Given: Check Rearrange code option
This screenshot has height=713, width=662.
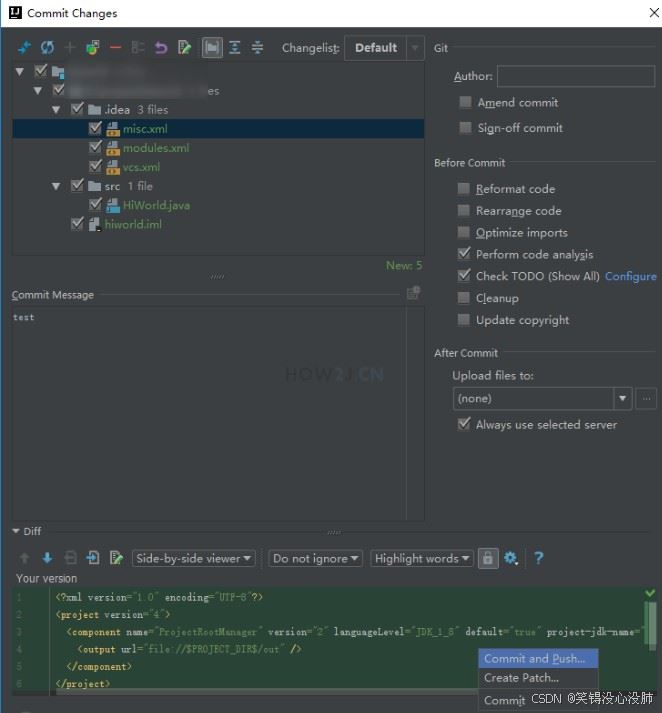Looking at the screenshot, I should click(463, 210).
